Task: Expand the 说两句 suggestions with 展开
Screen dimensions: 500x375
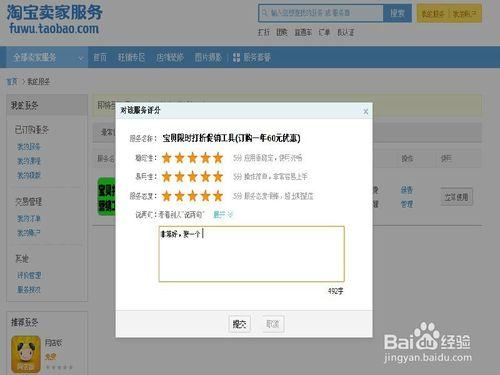Action: [x=223, y=215]
